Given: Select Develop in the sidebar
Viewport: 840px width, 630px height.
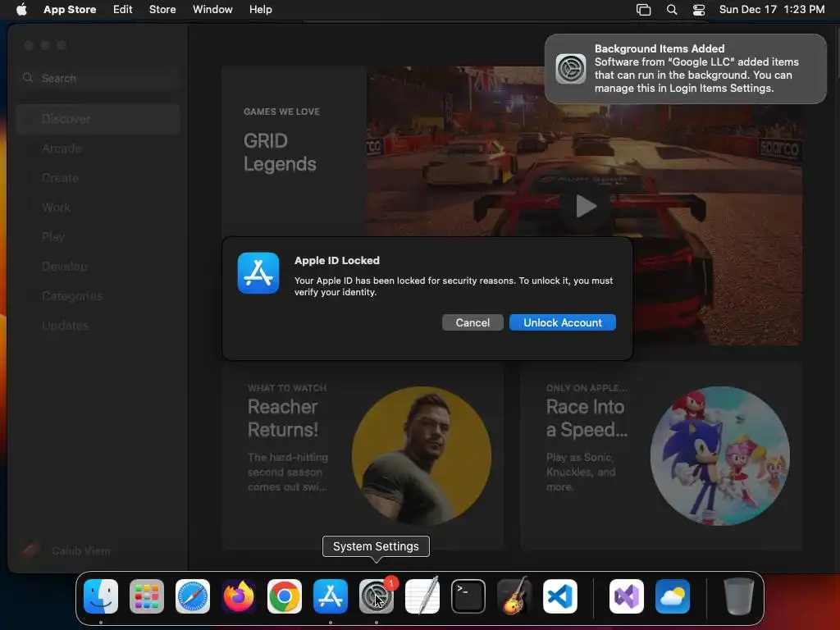Looking at the screenshot, I should pos(98,267).
